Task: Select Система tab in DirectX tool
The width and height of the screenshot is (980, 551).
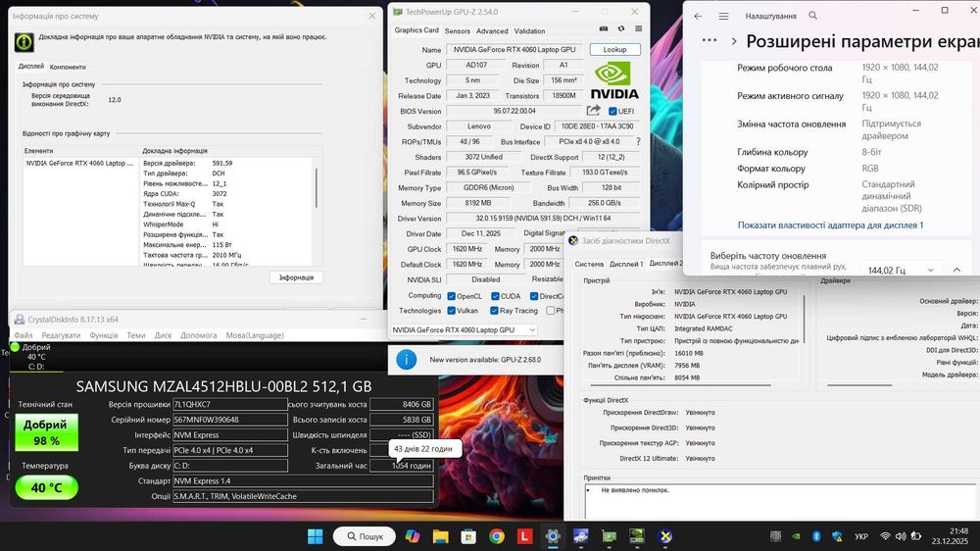Action: tap(589, 264)
